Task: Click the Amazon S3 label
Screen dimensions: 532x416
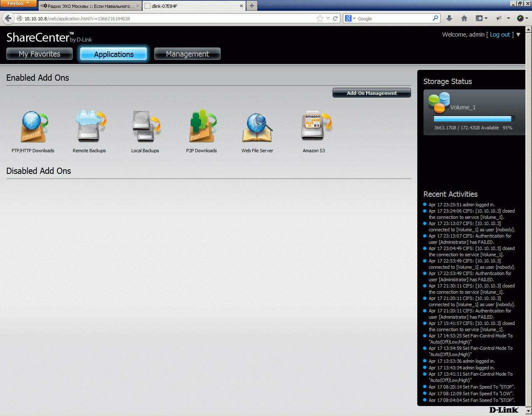Action: (x=314, y=151)
